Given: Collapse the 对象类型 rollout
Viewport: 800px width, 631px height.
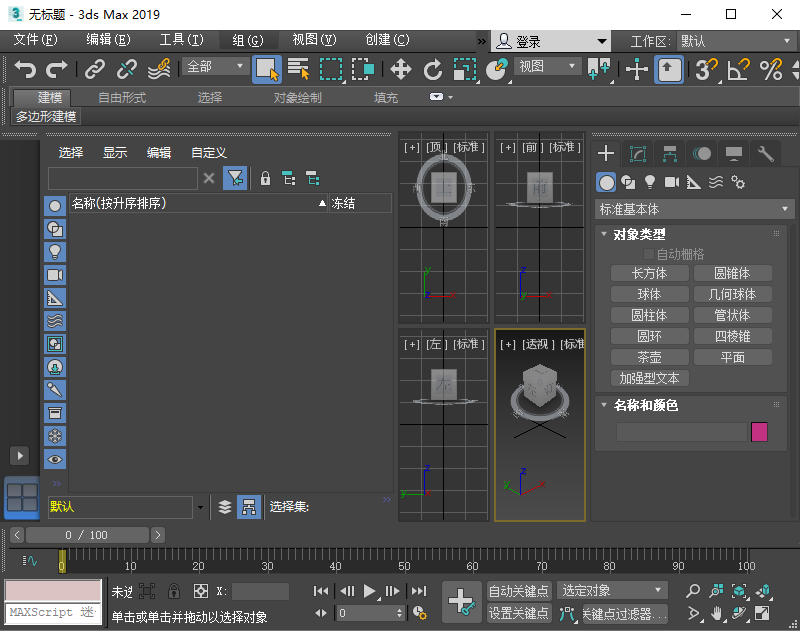Looking at the screenshot, I should pyautogui.click(x=639, y=234).
